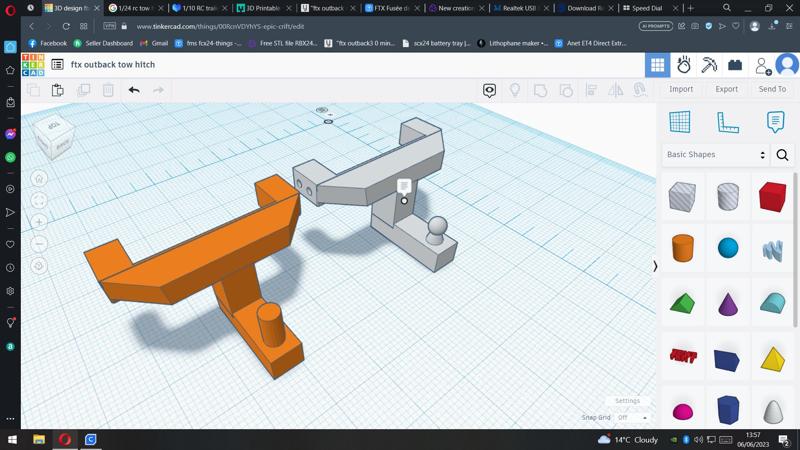Pick the striped hole Box shape
Image resolution: width=800 pixels, height=450 pixels.
click(682, 196)
